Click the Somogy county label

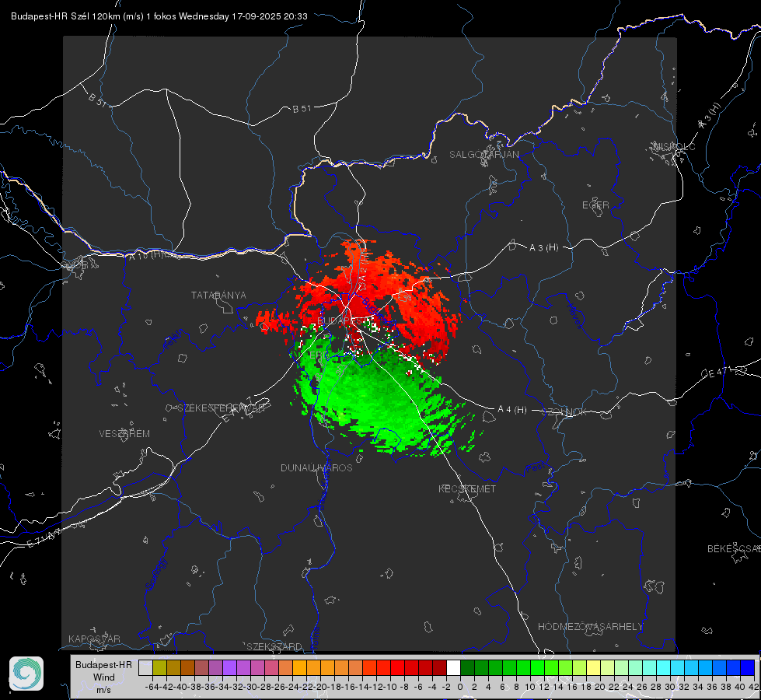pos(156,574)
